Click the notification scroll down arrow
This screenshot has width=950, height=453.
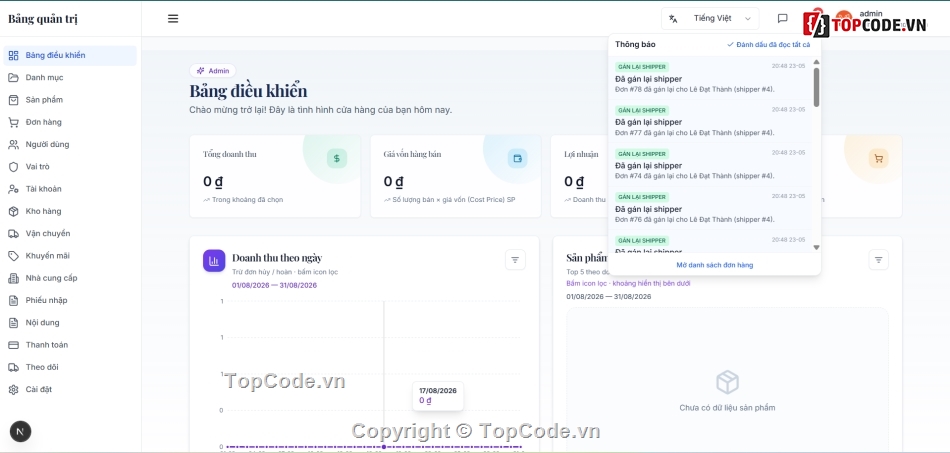816,247
